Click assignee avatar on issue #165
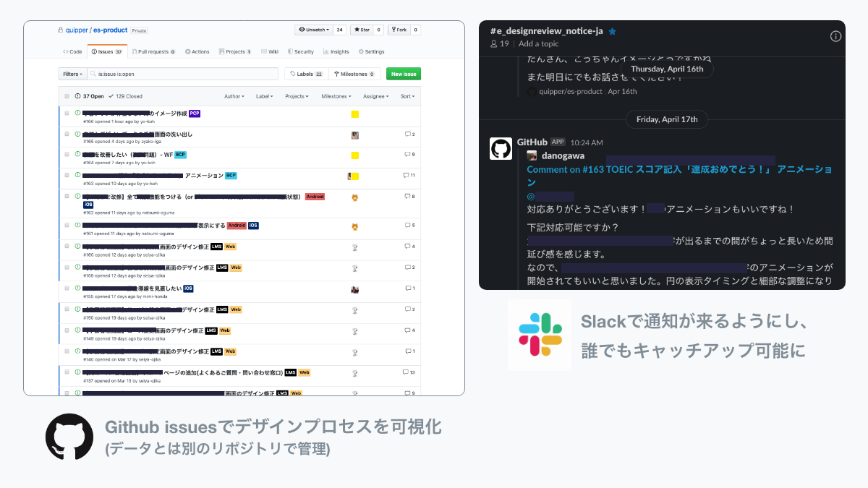Screen dimensions: 868x488 pyautogui.click(x=355, y=135)
